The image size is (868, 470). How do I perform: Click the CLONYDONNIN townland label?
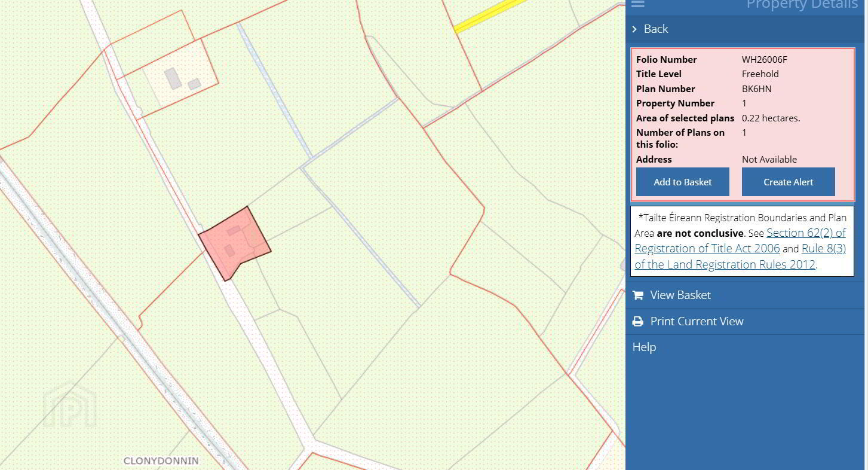(x=161, y=461)
